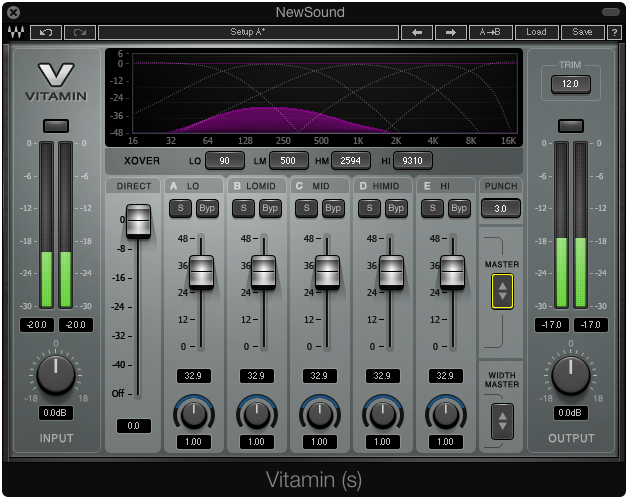Open the Load preset menu
Viewport: 628px width, 499px height.
coord(536,32)
